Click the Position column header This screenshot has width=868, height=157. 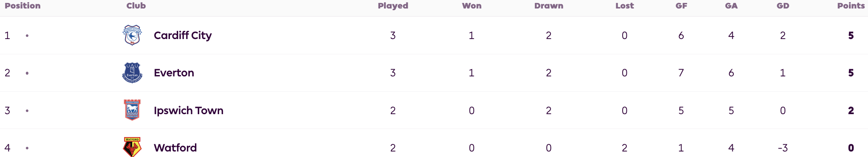click(22, 6)
